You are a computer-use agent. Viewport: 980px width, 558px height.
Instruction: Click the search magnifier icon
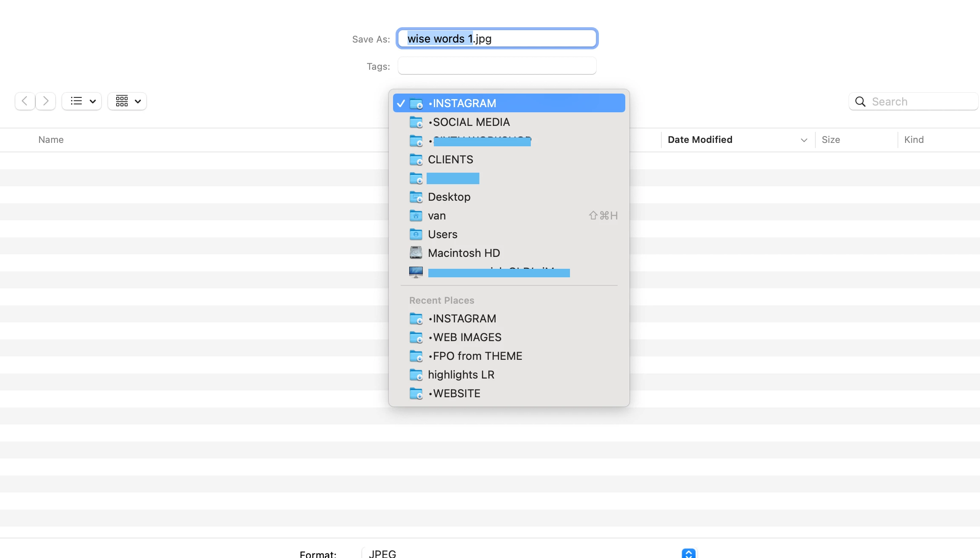[x=860, y=102]
